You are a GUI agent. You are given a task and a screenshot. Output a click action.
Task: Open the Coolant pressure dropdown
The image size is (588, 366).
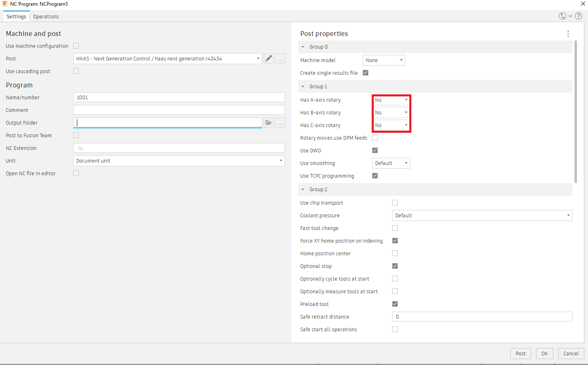482,216
